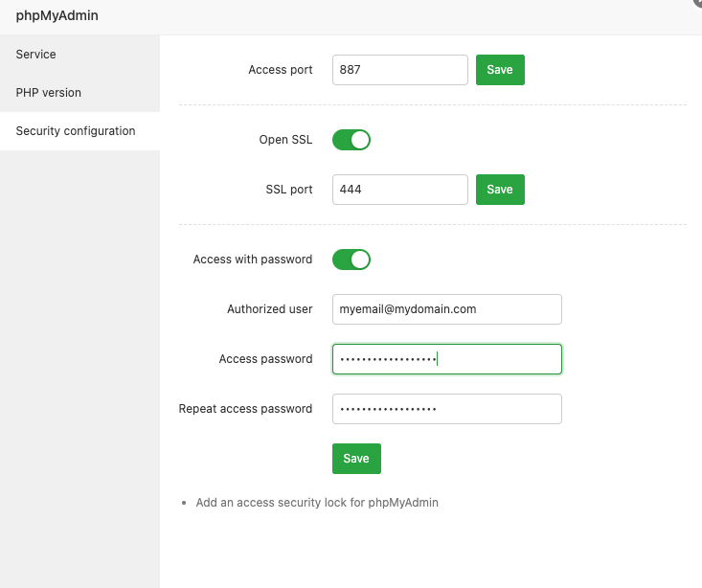
Task: Click the Access port input field
Action: coord(399,70)
